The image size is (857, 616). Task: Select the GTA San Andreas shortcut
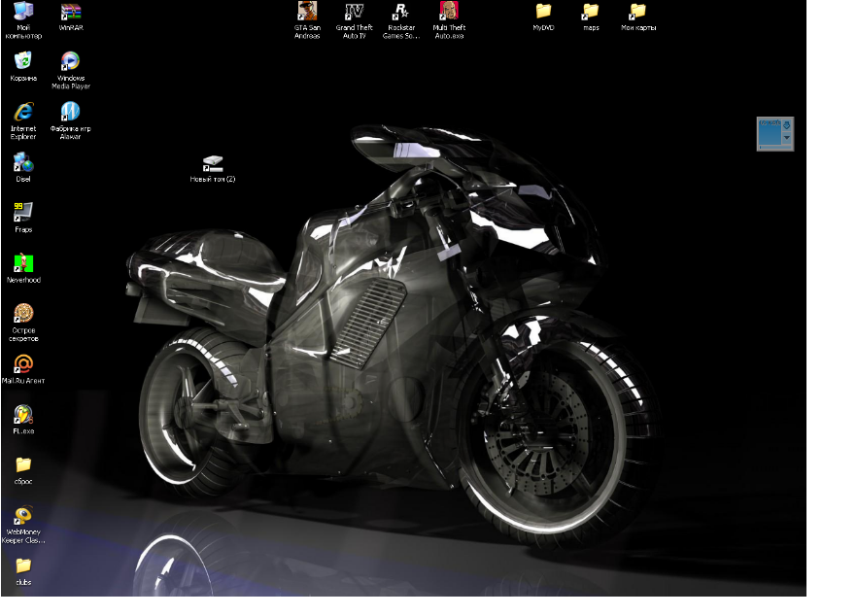[x=307, y=12]
